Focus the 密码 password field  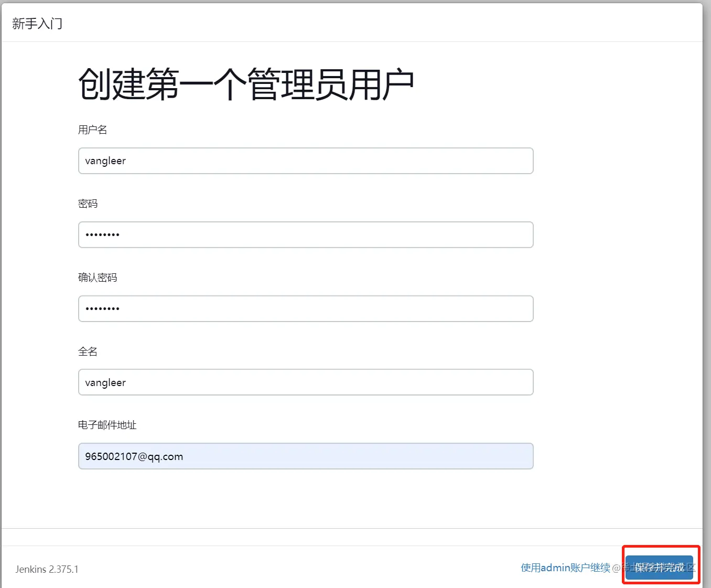(x=306, y=234)
